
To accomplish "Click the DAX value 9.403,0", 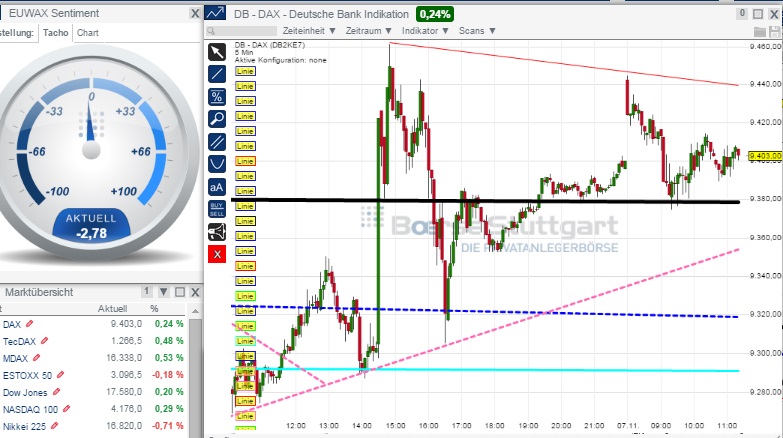I will pos(126,324).
